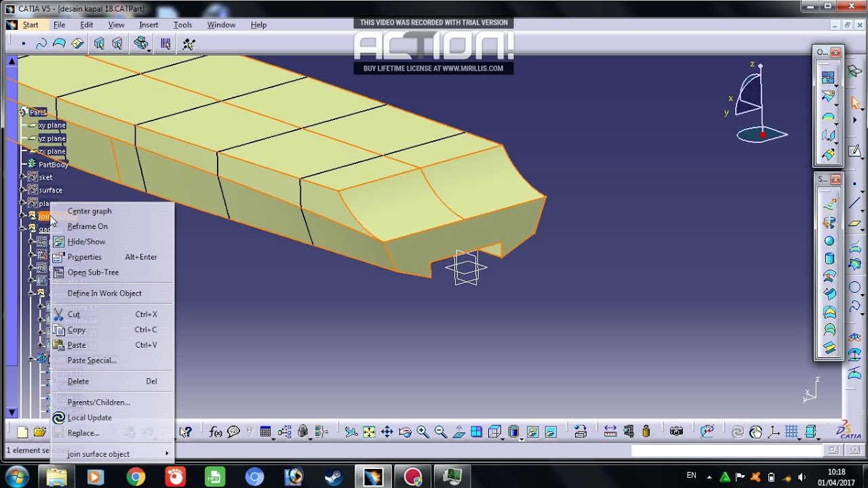The image size is (868, 488).
Task: Click the Shading view mode icon
Action: coord(513,432)
